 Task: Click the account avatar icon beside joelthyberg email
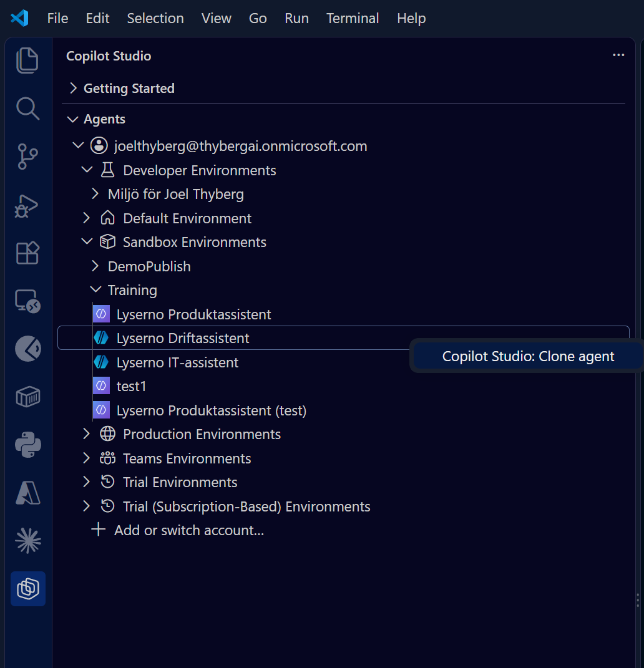coord(99,146)
